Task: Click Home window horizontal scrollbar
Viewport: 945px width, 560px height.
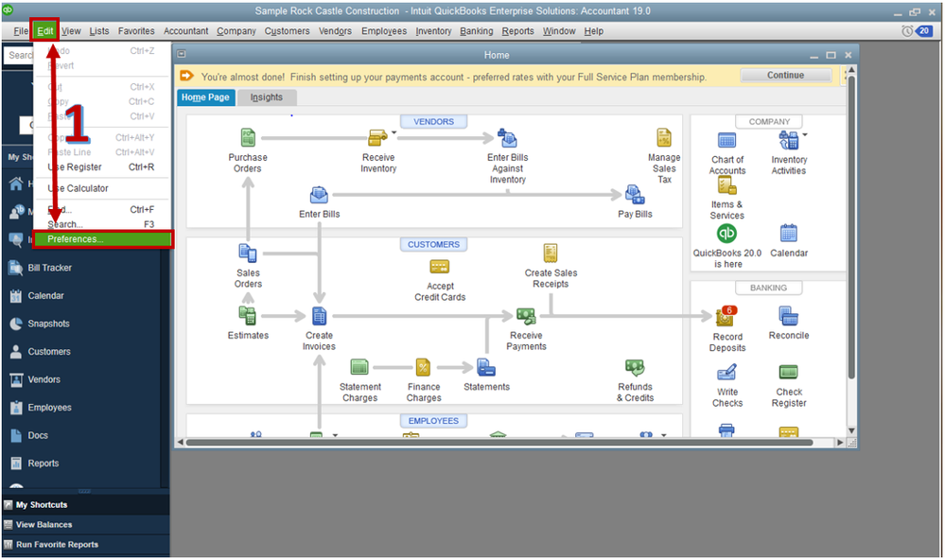Action: point(499,443)
